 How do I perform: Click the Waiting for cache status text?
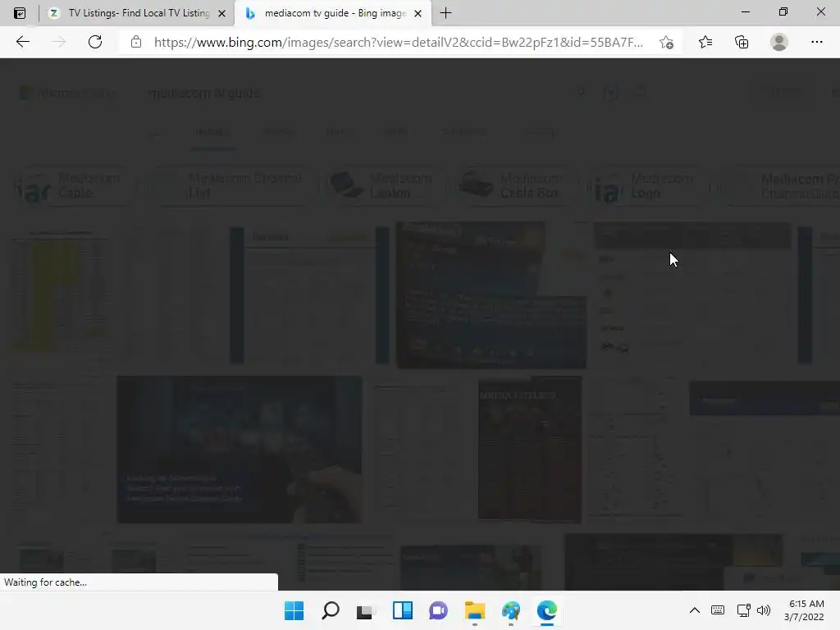point(46,582)
